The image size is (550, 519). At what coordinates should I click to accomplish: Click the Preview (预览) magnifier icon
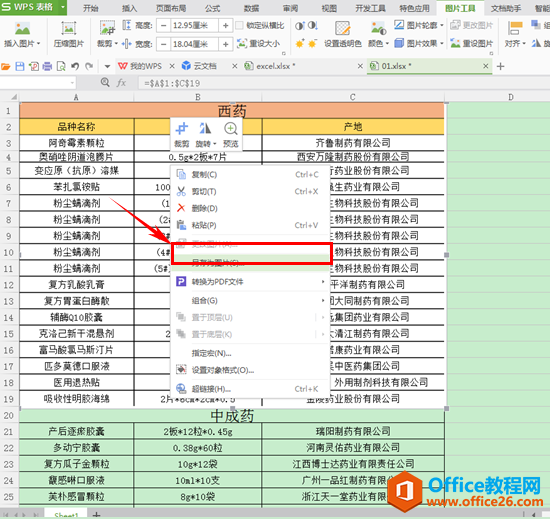pyautogui.click(x=230, y=129)
